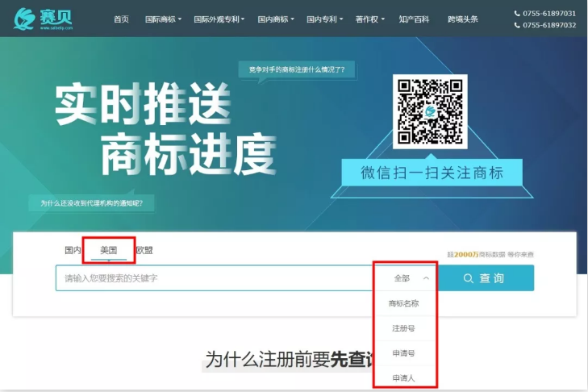Viewport: 588px width, 392px height.
Task: Go to 首页 in navigation bar
Action: (121, 19)
